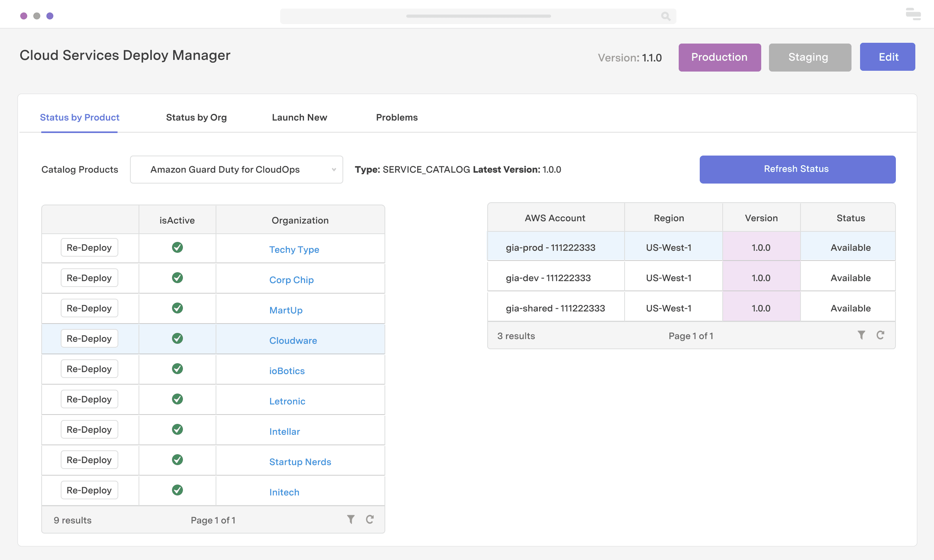
Task: Click the refresh icon on the AWS account table
Action: coord(880,335)
